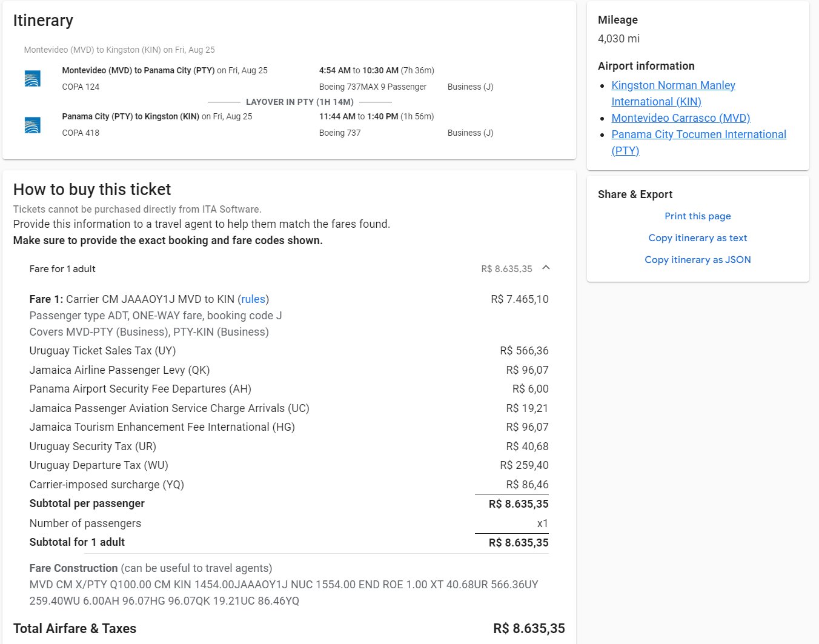
Task: Click Copy itinerary as JSON
Action: tap(697, 260)
